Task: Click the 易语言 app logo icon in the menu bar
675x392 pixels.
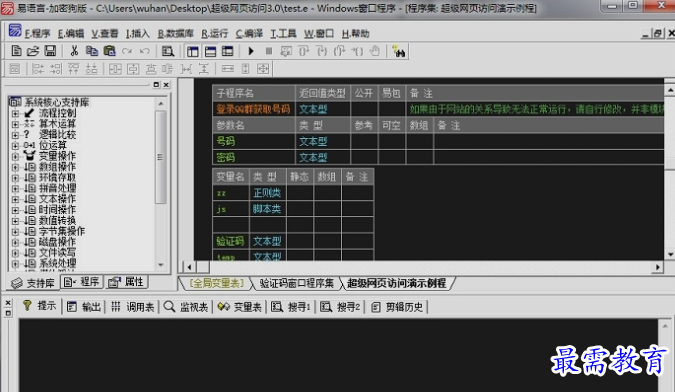Action: coord(15,30)
